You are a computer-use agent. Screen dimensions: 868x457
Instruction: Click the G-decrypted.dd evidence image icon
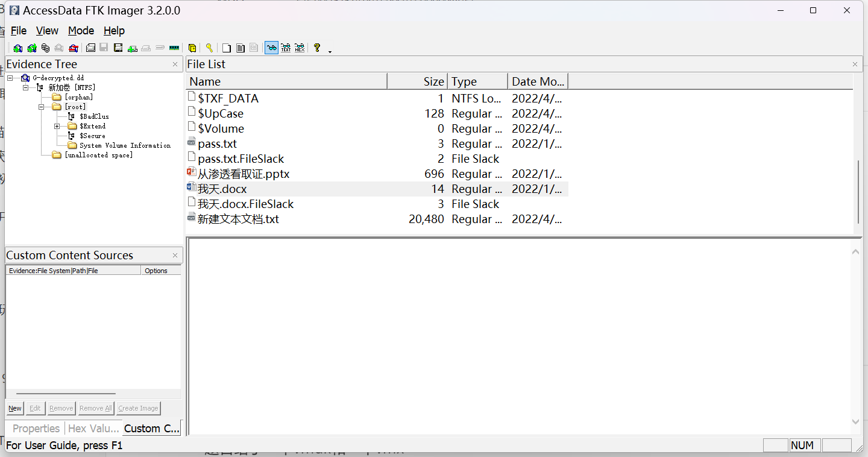[25, 78]
